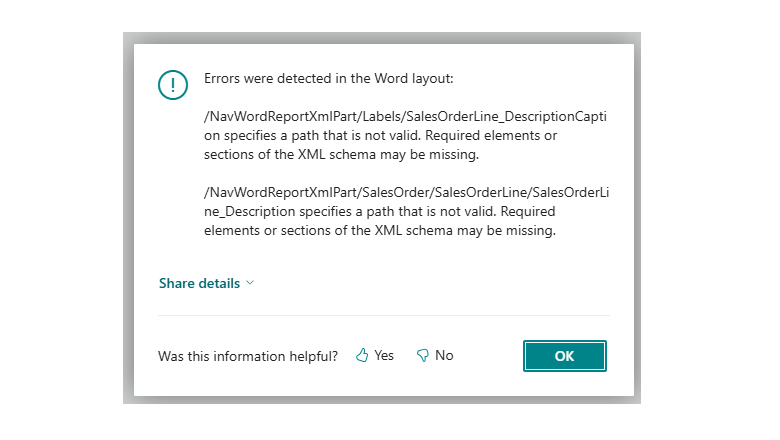780x440 pixels.
Task: Click empty space between No and OK
Action: 490,356
